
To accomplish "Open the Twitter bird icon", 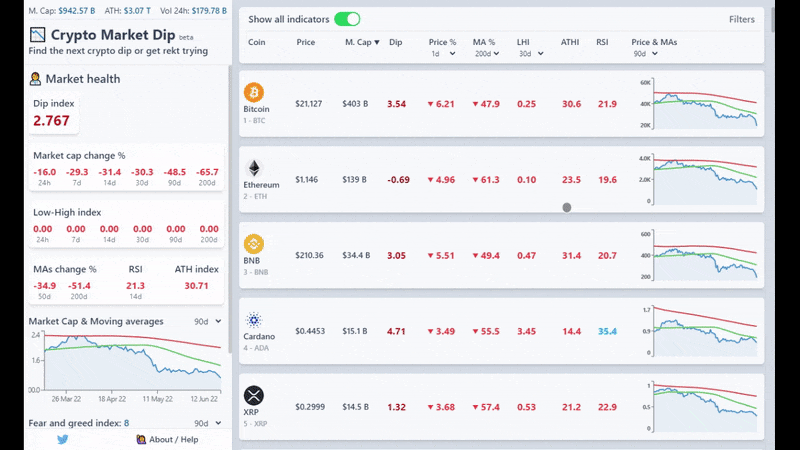I will point(63,439).
